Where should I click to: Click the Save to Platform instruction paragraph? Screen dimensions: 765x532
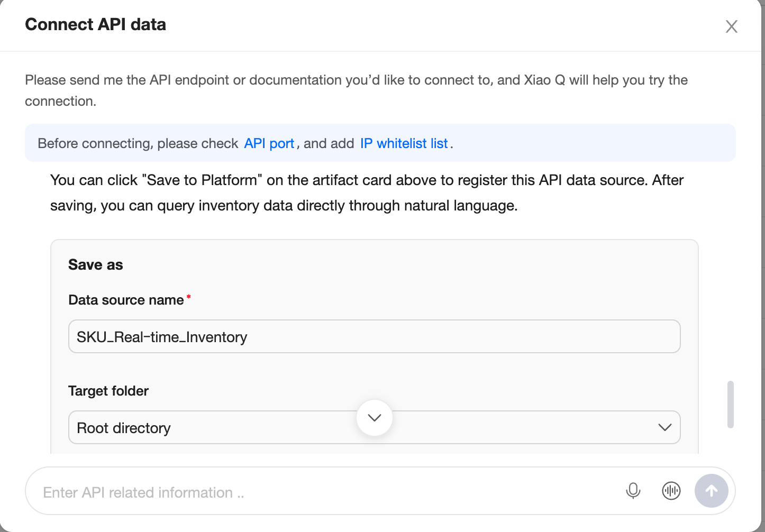pyautogui.click(x=367, y=192)
